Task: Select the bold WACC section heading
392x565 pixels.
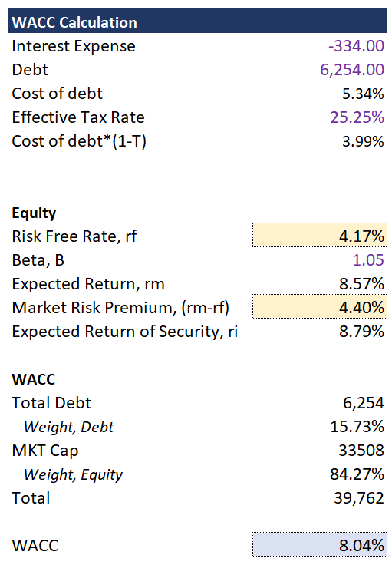Action: point(34,379)
